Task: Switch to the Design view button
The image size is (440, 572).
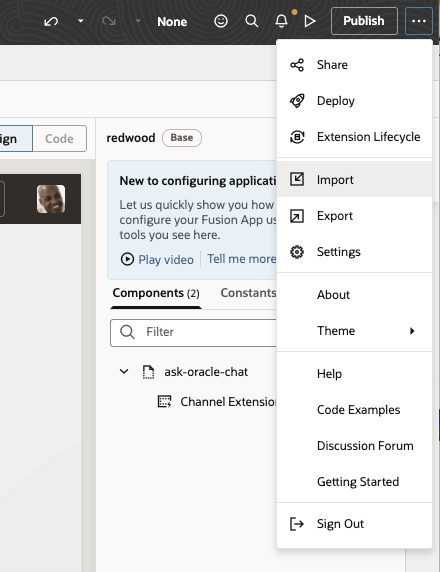Action: tap(16, 139)
